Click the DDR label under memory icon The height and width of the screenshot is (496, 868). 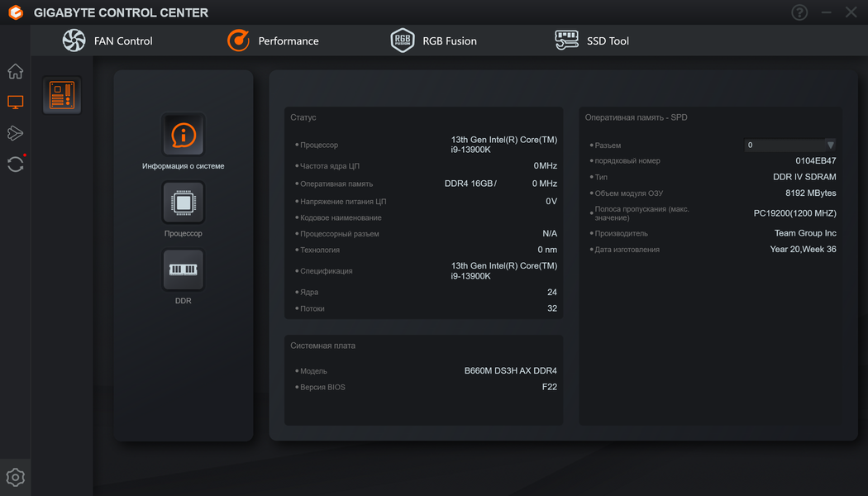pyautogui.click(x=184, y=301)
